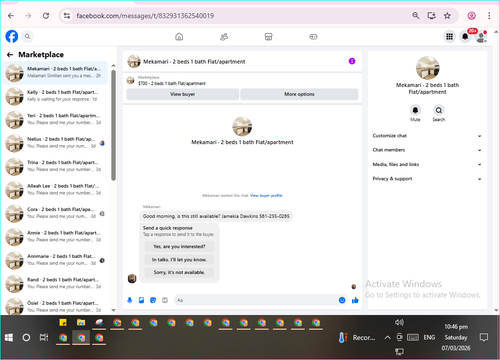Image resolution: width=500 pixels, height=360 pixels.
Task: Open the Mekamari conversation in the list
Action: 55,73
